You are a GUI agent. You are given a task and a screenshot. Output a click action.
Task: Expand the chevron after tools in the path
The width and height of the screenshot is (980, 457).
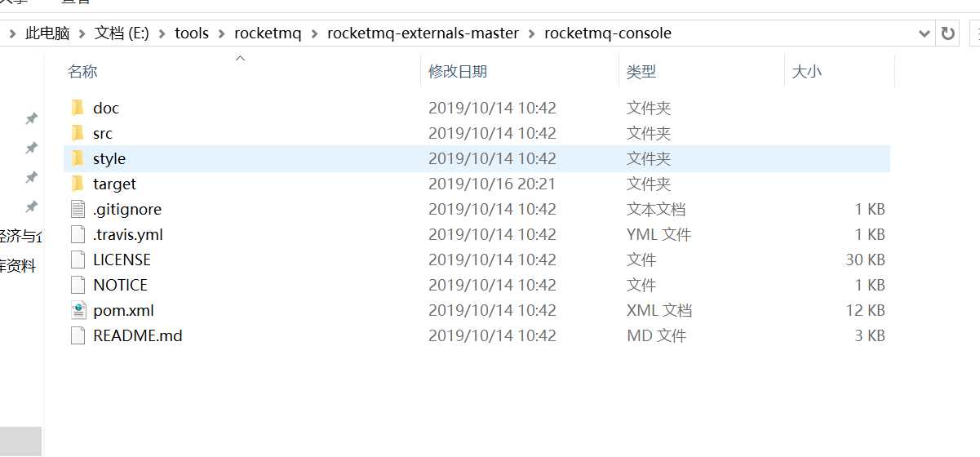pyautogui.click(x=221, y=33)
